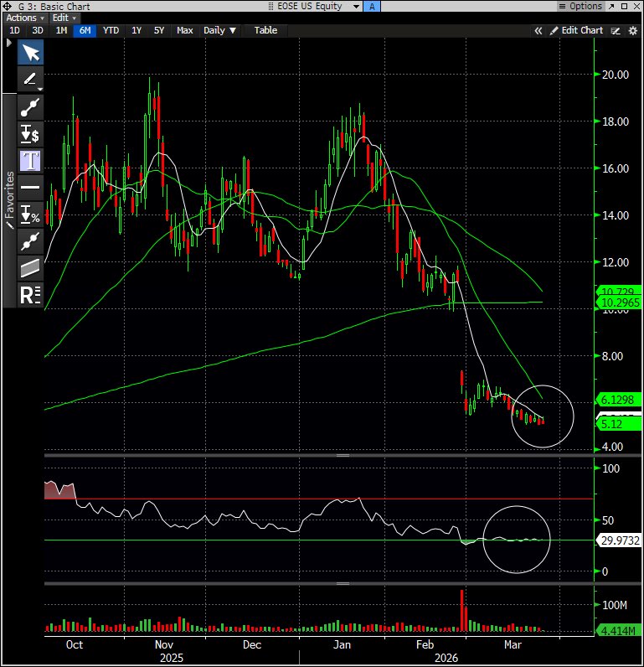The width and height of the screenshot is (644, 667).
Task: Click the move panel crosshair icon
Action: pyautogui.click(x=8, y=6)
